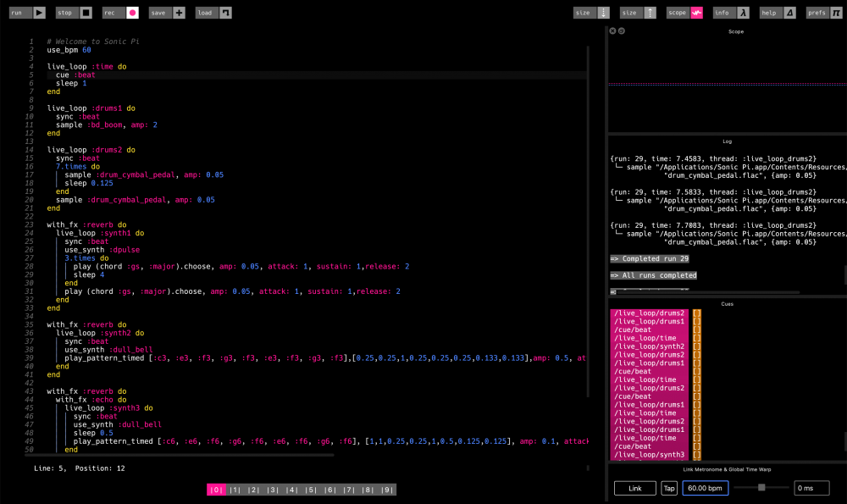Close the Scope panel
847x504 pixels.
[612, 31]
